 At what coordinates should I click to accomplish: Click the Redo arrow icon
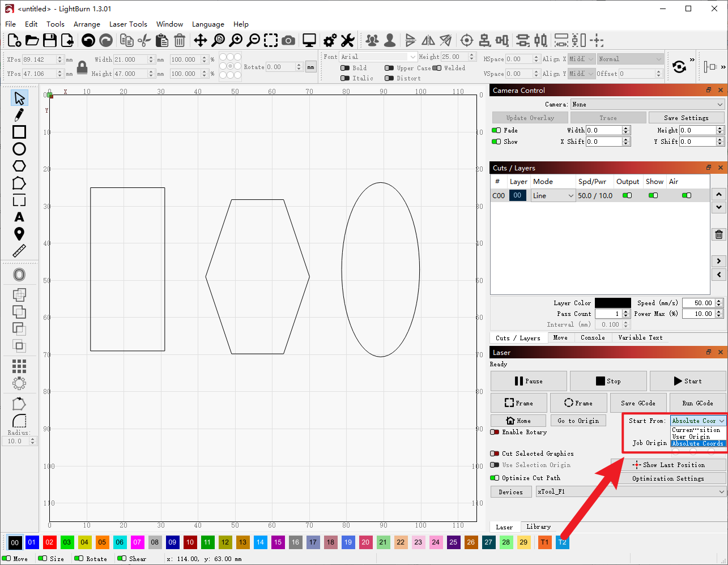(x=106, y=40)
